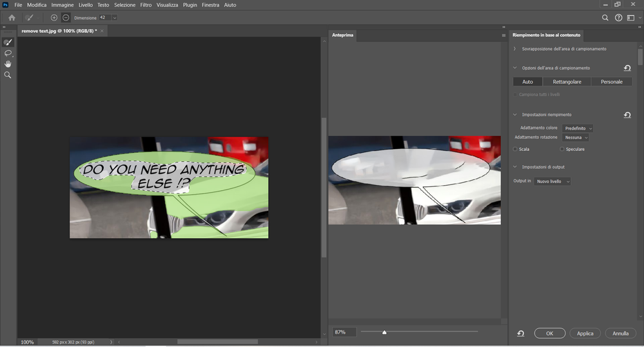Open the Output in Nuovo livello dropdown
Screen dimensions: 644x347
[x=552, y=181]
